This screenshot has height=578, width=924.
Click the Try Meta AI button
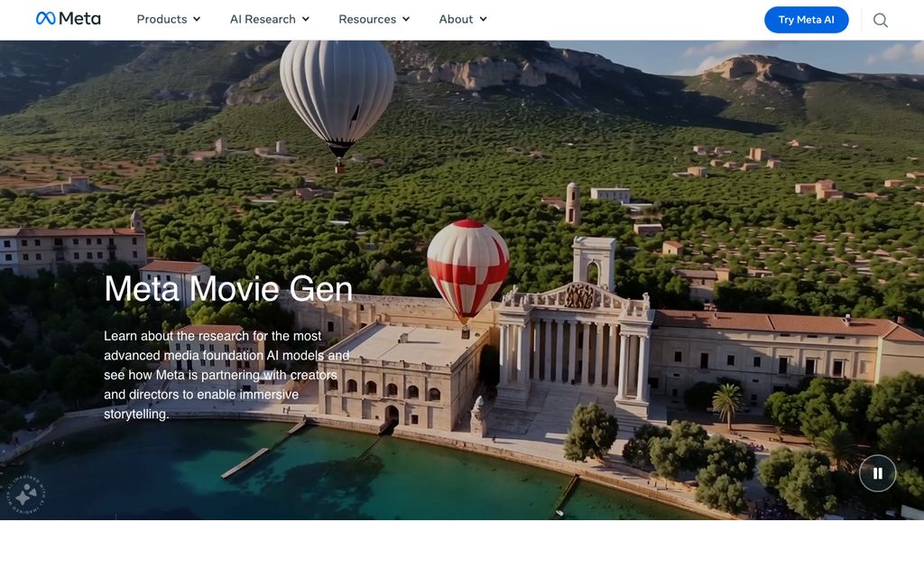pyautogui.click(x=806, y=20)
